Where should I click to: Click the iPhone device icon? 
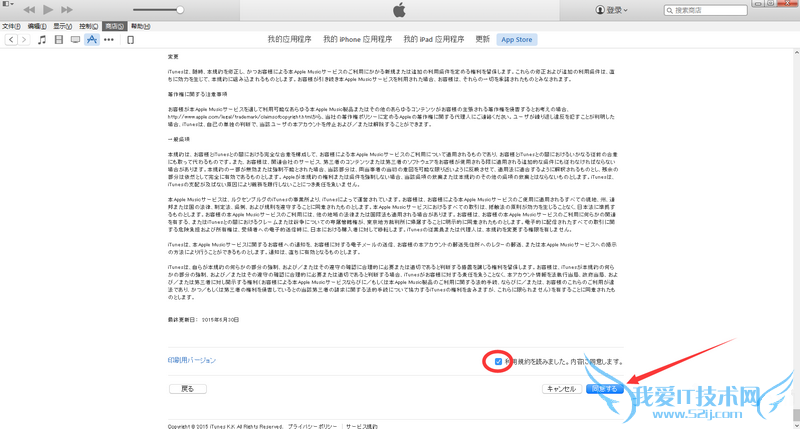131,40
